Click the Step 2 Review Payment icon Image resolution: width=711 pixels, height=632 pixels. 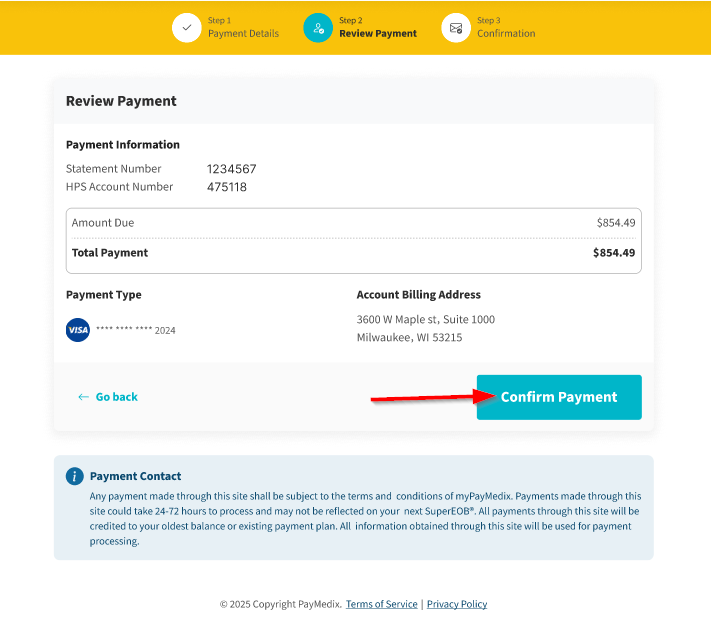coord(318,28)
